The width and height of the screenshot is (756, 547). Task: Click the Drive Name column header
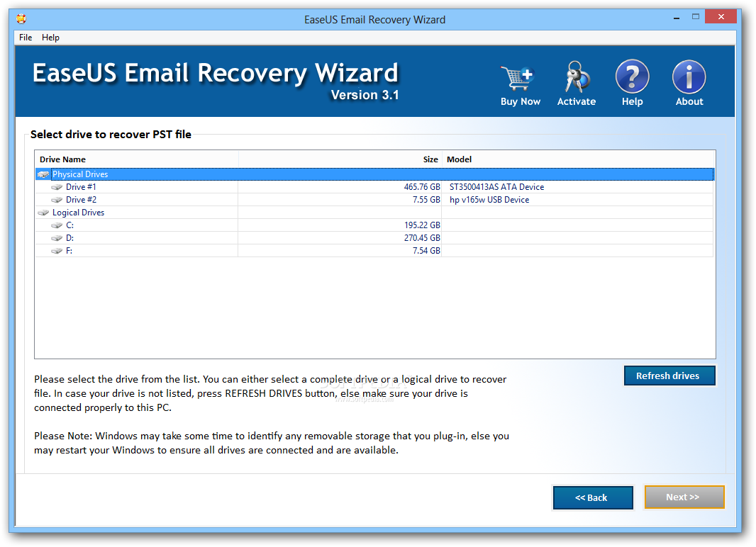pyautogui.click(x=136, y=159)
